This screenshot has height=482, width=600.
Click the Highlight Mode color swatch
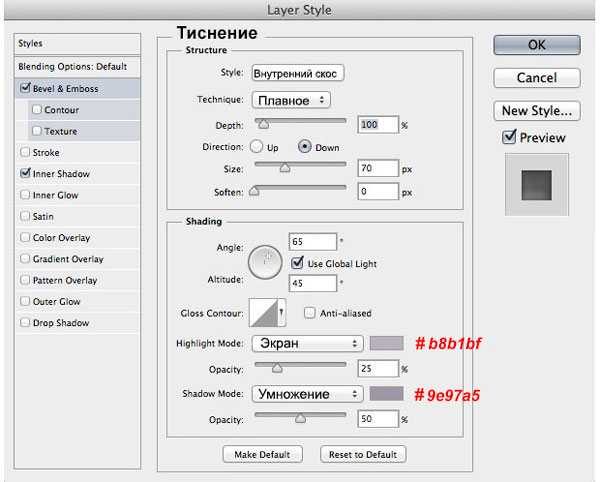(x=386, y=343)
